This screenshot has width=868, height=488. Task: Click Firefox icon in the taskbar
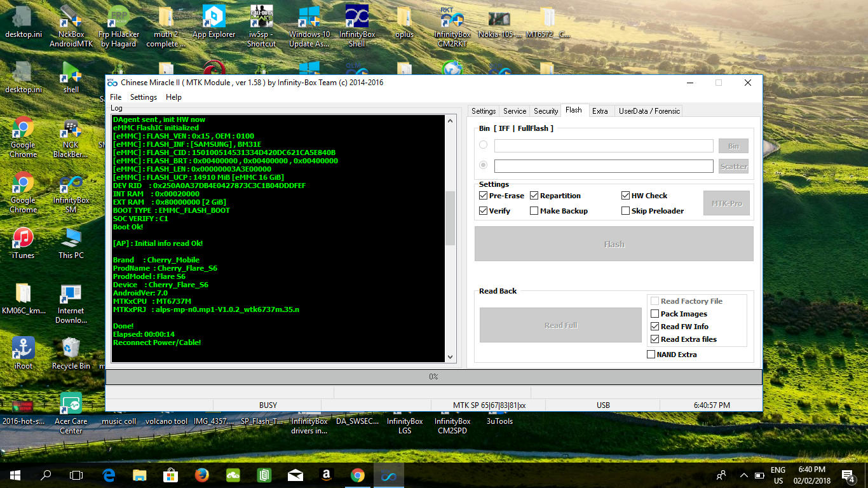click(x=202, y=475)
